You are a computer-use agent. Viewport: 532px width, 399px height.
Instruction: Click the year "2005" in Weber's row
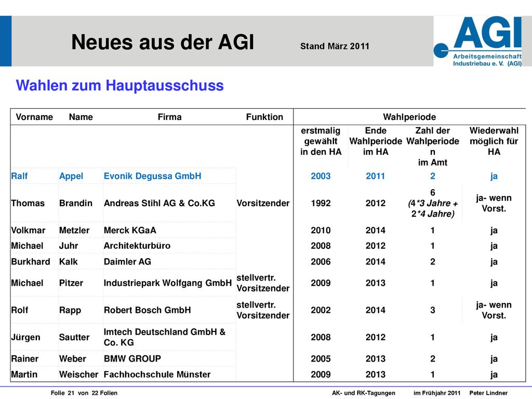point(321,358)
